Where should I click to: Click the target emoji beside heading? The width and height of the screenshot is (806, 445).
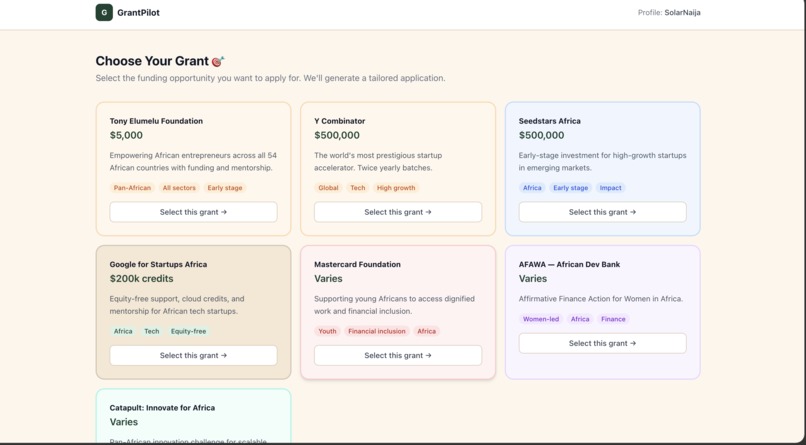(218, 61)
